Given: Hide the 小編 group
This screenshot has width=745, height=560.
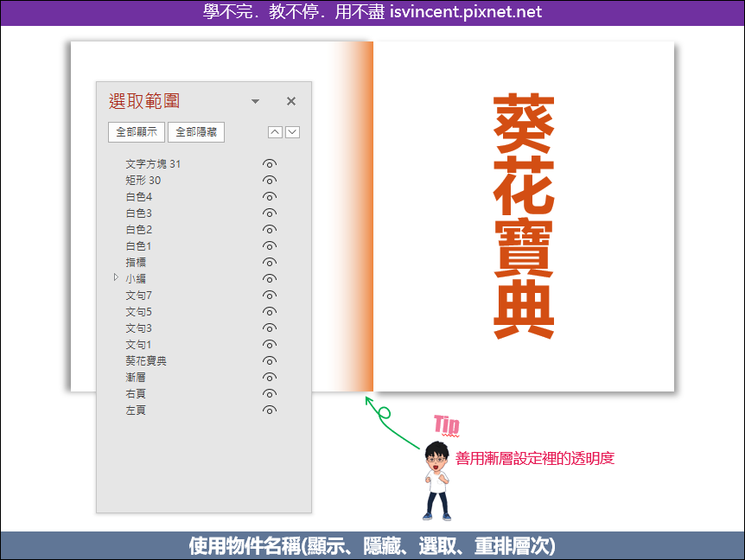Looking at the screenshot, I should (270, 279).
